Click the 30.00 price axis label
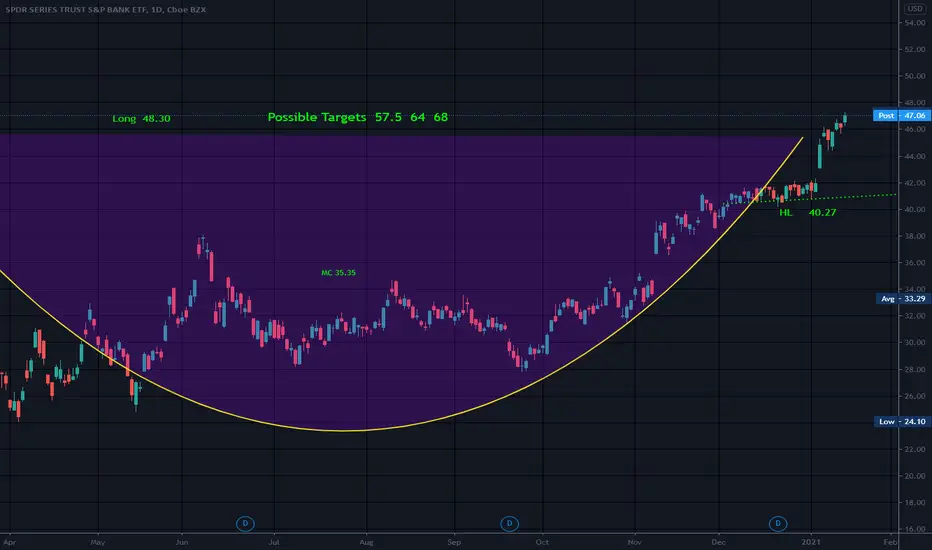Viewport: 932px width, 550px height. pos(915,342)
